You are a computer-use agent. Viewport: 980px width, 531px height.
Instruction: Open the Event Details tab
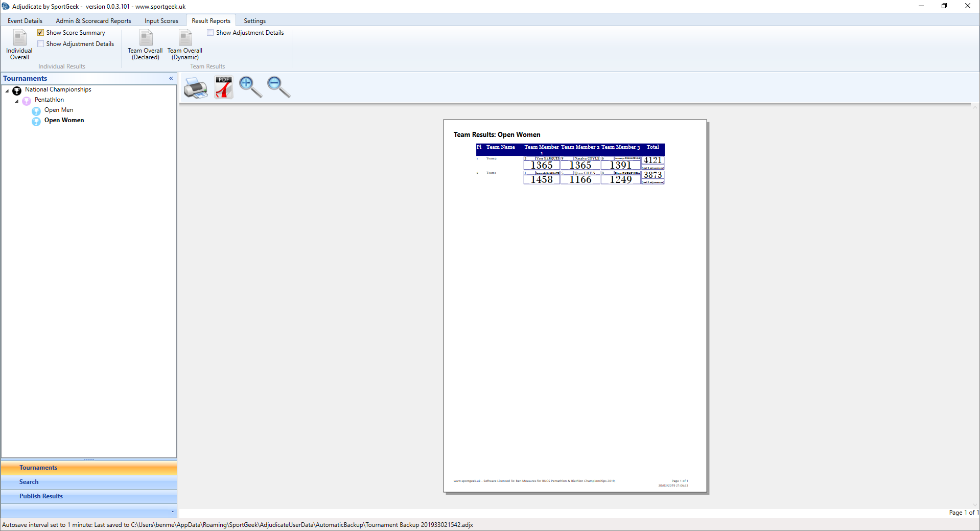point(25,21)
